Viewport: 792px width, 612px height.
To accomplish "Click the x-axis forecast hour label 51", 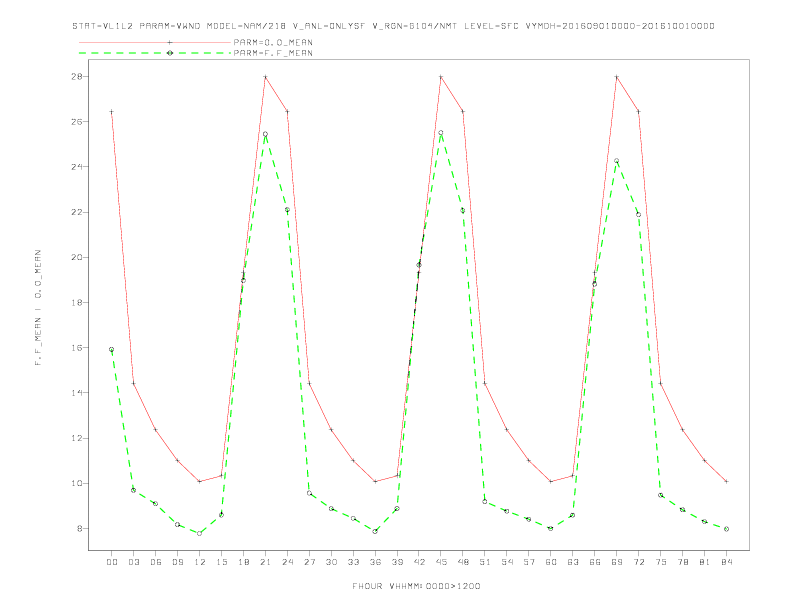I will [x=485, y=562].
